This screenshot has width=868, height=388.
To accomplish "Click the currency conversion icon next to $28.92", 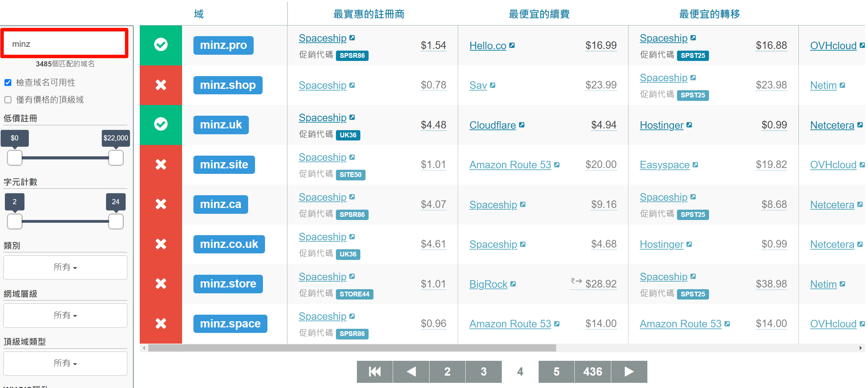I will pos(576,281).
